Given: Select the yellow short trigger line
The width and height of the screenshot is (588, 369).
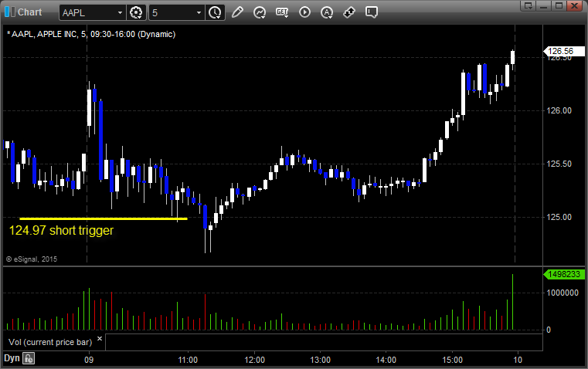Looking at the screenshot, I should point(103,218).
